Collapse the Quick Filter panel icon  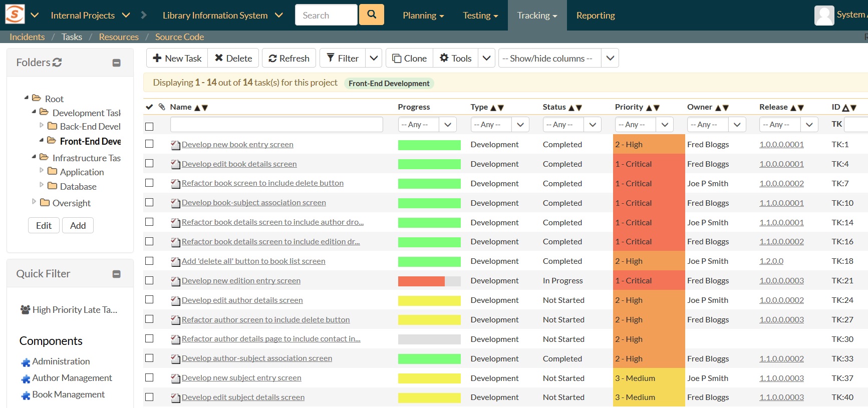[x=116, y=274]
